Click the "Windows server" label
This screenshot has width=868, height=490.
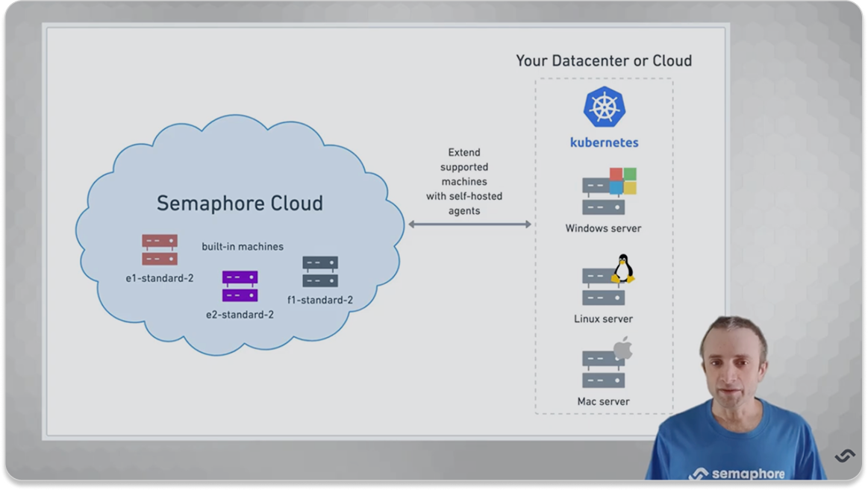(603, 228)
